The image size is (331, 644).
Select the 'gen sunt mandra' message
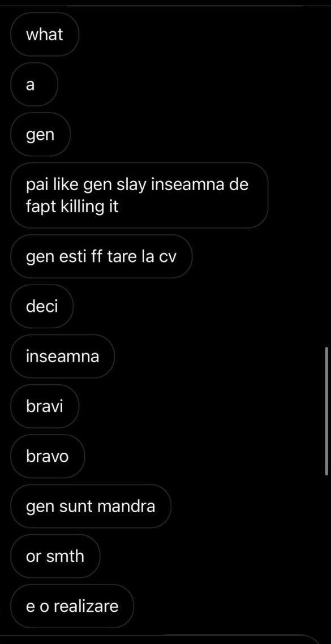(91, 506)
